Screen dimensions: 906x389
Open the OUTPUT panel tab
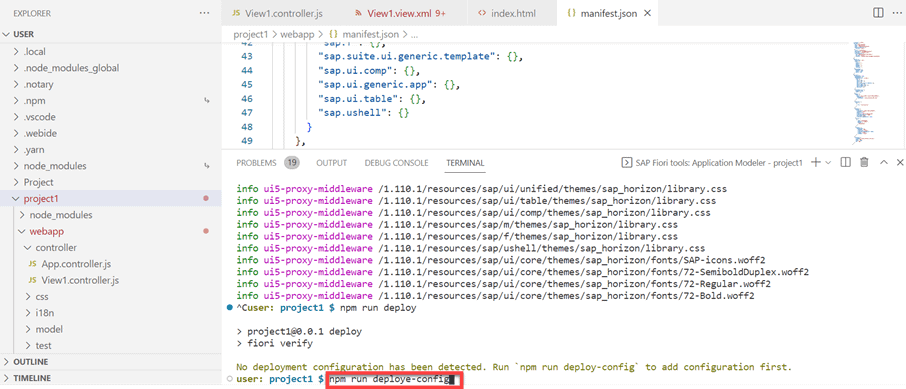point(332,163)
